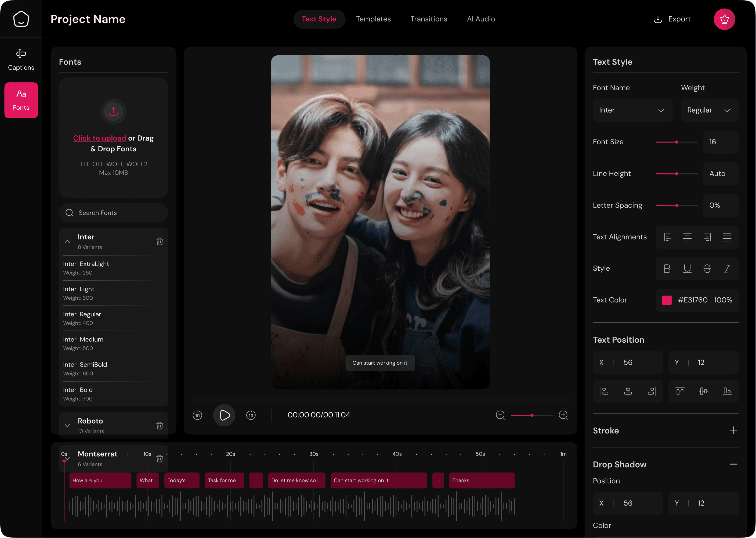The height and width of the screenshot is (538, 756).
Task: Open the Captions panel
Action: (21, 59)
